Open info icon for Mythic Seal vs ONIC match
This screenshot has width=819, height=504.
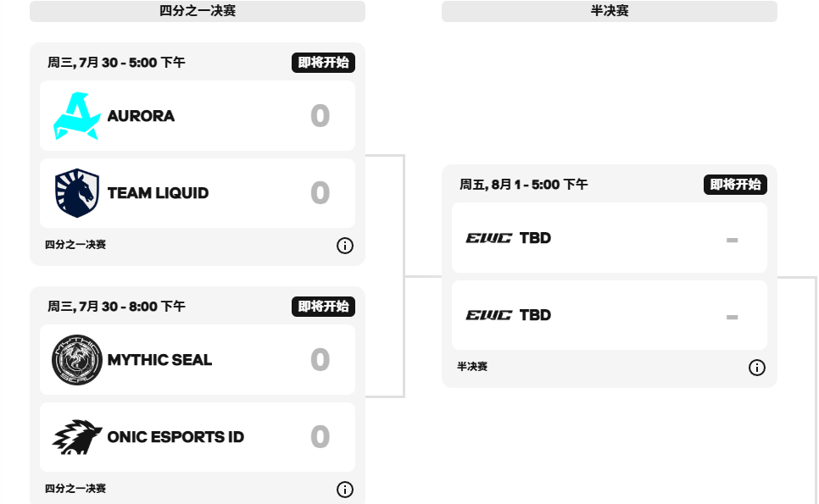pyautogui.click(x=345, y=490)
